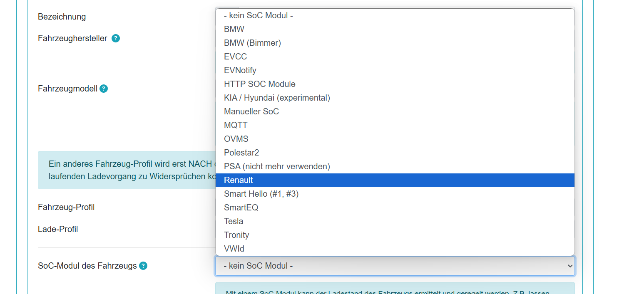Click the 'Mit einem SoC Modul' hint text

pyautogui.click(x=388, y=291)
